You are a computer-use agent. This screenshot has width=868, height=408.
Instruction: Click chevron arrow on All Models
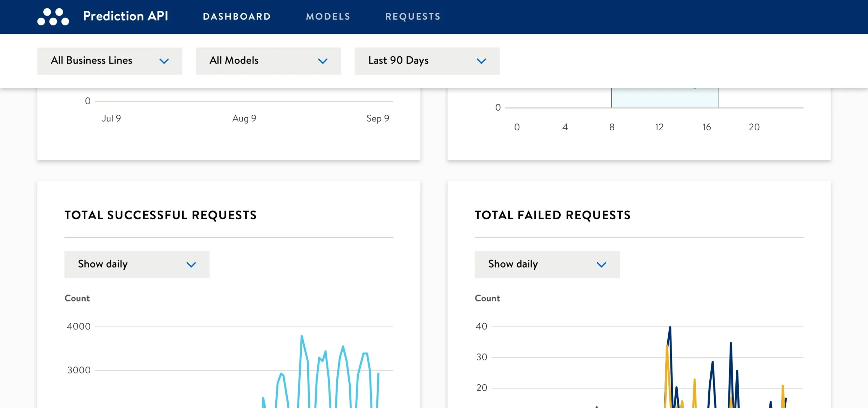[x=323, y=61]
